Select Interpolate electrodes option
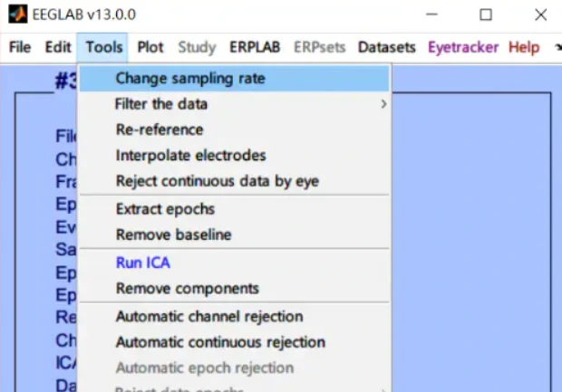This screenshot has width=562, height=392. (190, 156)
